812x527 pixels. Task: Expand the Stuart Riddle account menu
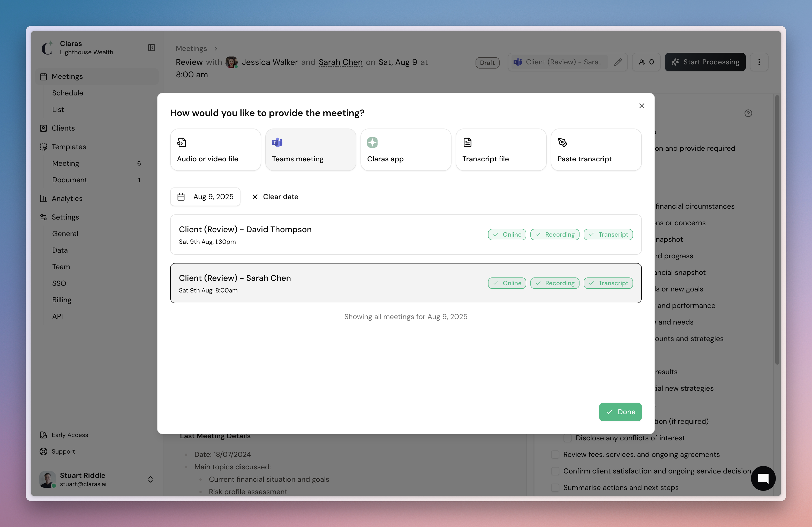coord(151,479)
